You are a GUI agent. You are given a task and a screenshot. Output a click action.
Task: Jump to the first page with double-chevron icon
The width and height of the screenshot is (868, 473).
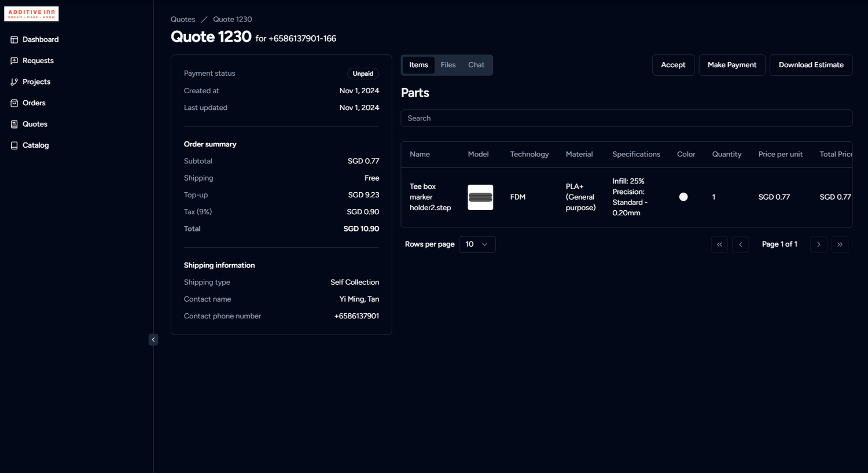pos(719,244)
